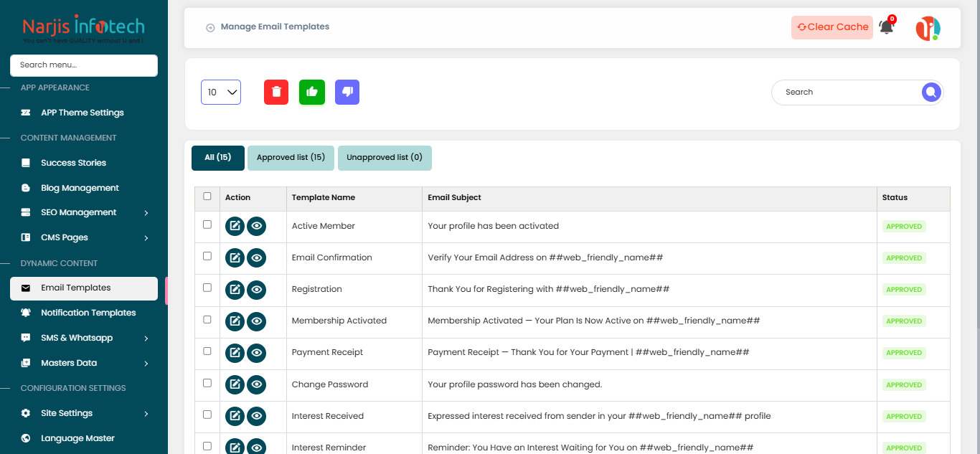980x454 pixels.
Task: Edit the Payment Receipt template
Action: coord(235,353)
